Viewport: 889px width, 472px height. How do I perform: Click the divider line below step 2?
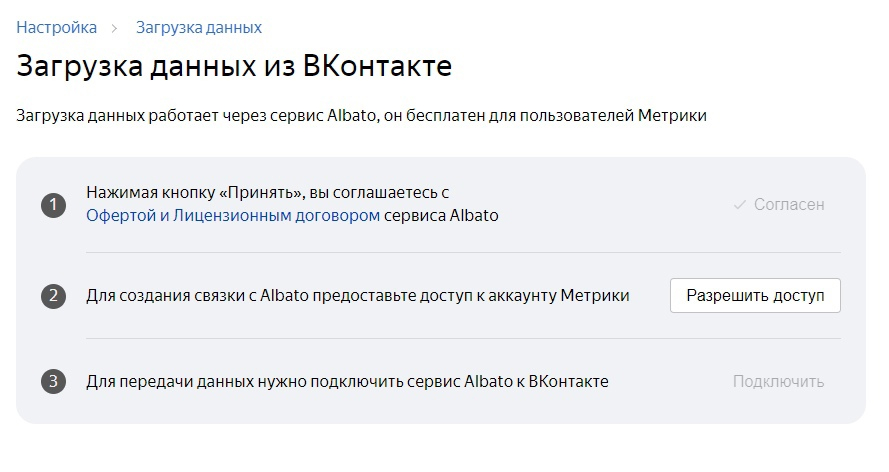(x=463, y=338)
